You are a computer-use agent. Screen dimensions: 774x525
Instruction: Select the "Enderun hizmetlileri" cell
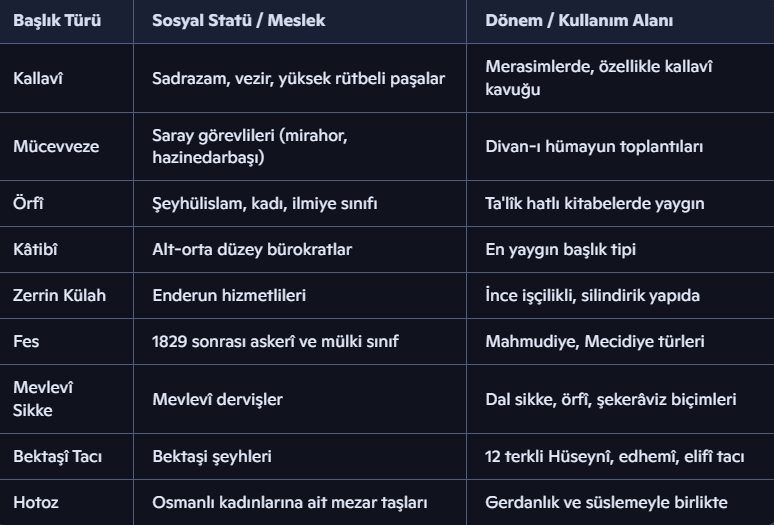(x=229, y=295)
